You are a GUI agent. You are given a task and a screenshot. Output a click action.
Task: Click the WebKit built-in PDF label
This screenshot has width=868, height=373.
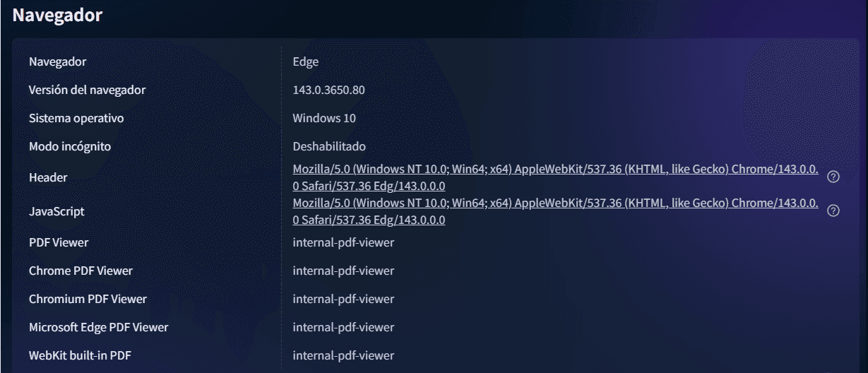[80, 355]
